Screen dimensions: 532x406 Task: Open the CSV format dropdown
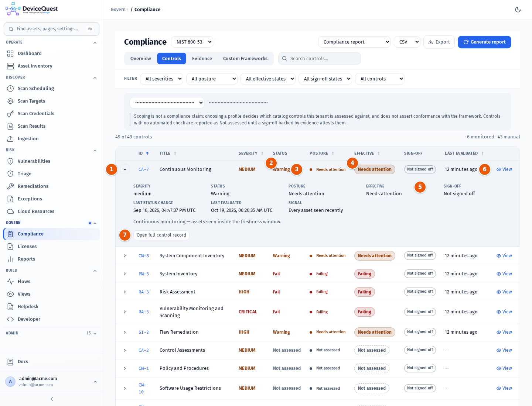click(x=407, y=42)
